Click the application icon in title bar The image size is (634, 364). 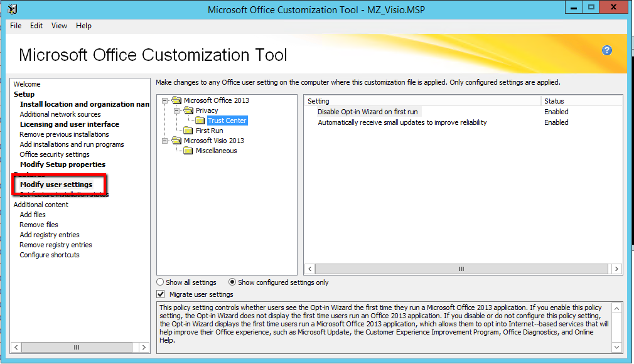pyautogui.click(x=13, y=9)
